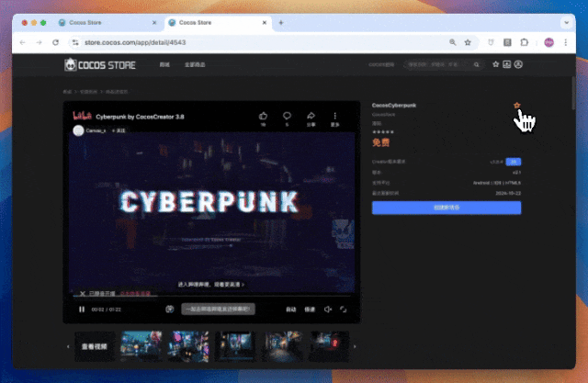Click the CocosCyberpunk product title
This screenshot has height=383, width=588.
click(x=394, y=106)
